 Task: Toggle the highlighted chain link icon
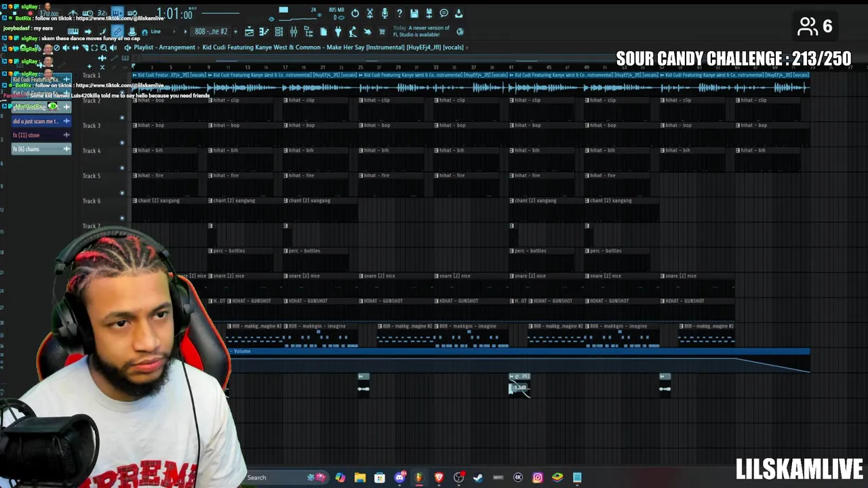(x=117, y=31)
